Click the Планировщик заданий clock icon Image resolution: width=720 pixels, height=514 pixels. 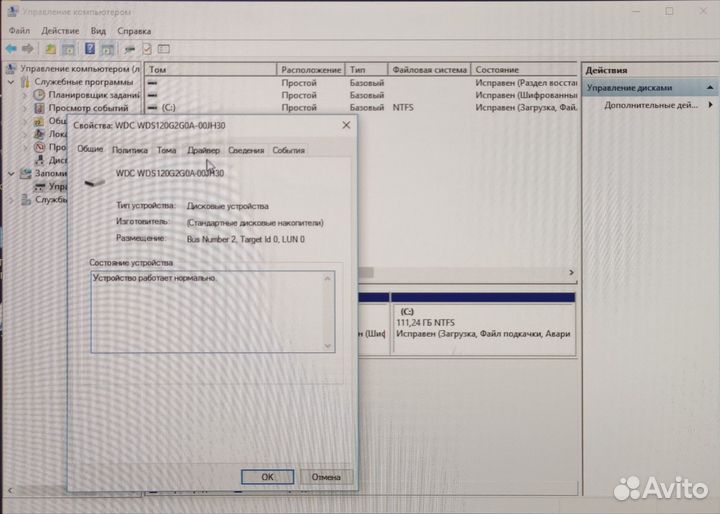pyautogui.click(x=39, y=95)
